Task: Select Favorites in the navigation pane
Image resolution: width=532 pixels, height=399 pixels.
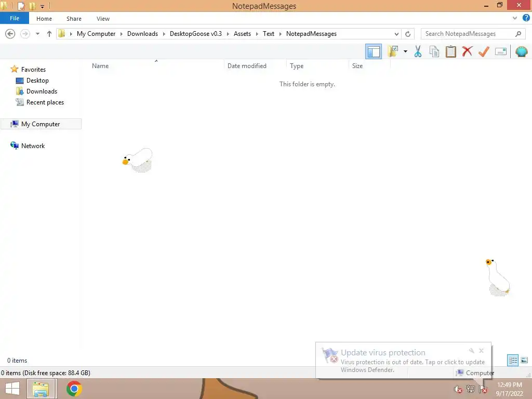Action: pos(33,69)
